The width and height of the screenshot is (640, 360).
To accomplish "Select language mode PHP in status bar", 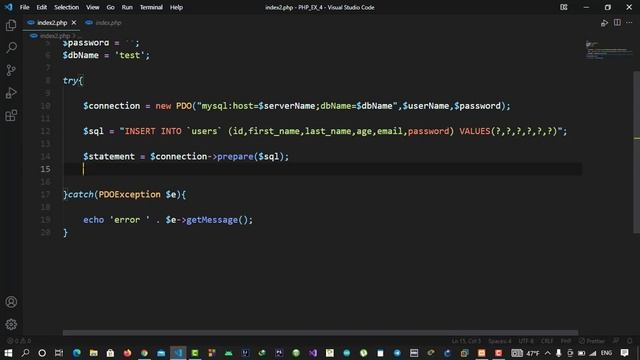I will (566, 341).
